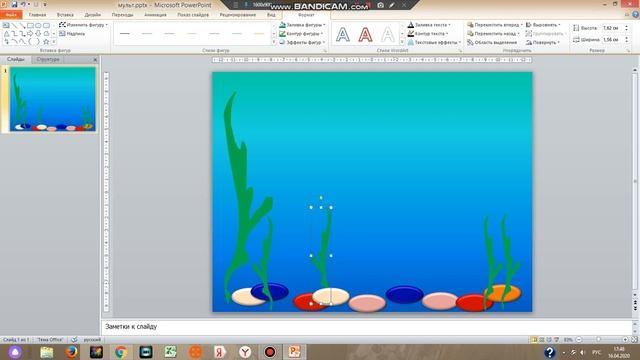Click the русский language status indicator

(x=92, y=340)
